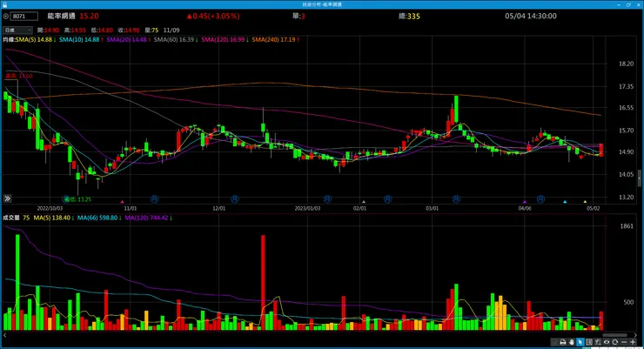Click the refresh circle icon
644x349 pixels.
614,342
